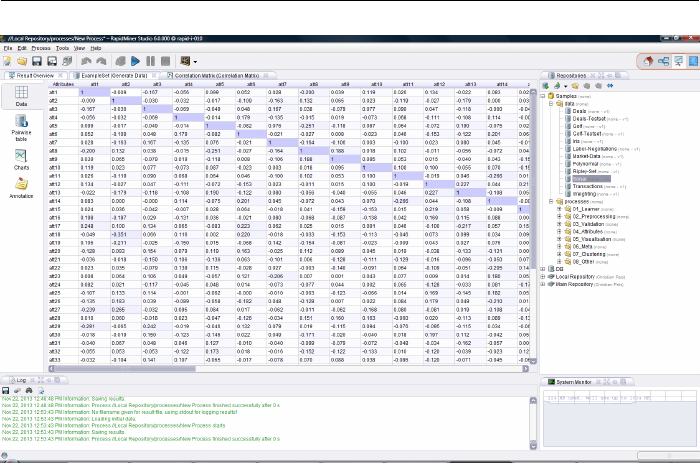Screen dimensions: 700x463
Task: Pause the process with the pause icon
Action: click(x=150, y=61)
